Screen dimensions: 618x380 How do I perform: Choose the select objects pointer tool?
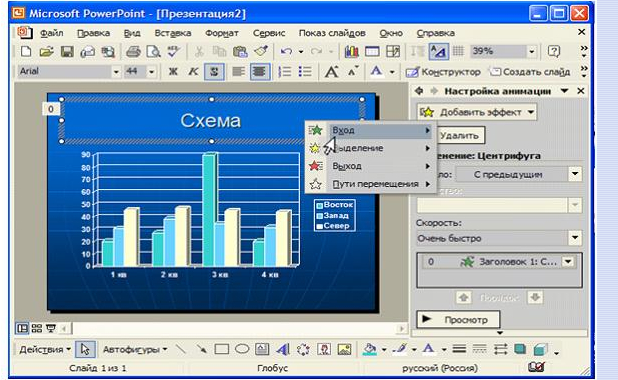coord(85,349)
